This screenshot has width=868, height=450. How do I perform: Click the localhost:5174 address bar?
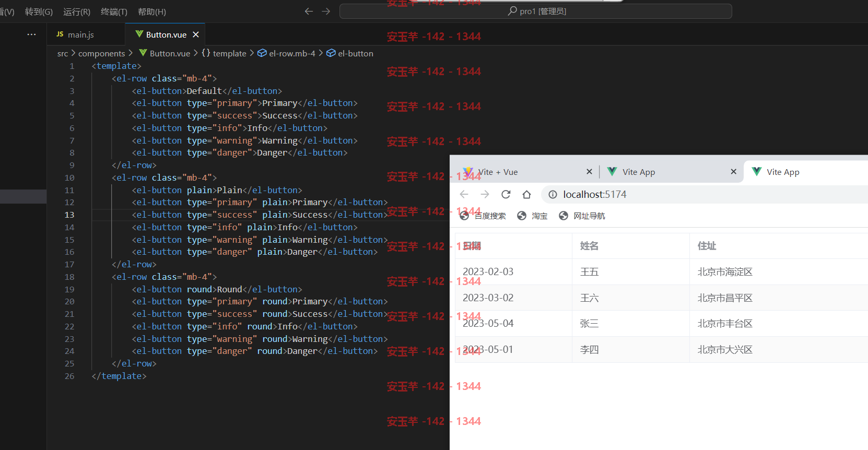705,194
